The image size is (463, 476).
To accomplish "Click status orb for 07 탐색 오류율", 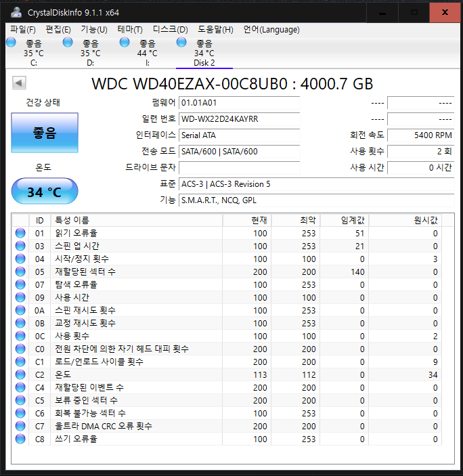I will [x=20, y=285].
